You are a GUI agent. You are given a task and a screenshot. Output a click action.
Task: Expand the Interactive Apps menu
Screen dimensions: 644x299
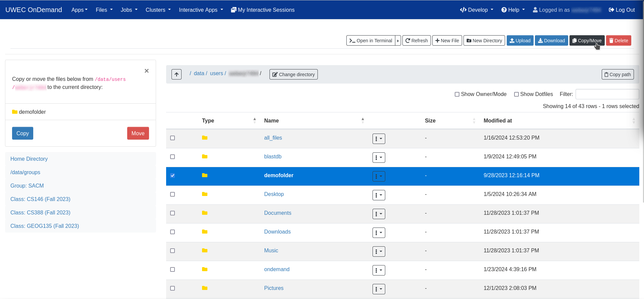pos(201,10)
